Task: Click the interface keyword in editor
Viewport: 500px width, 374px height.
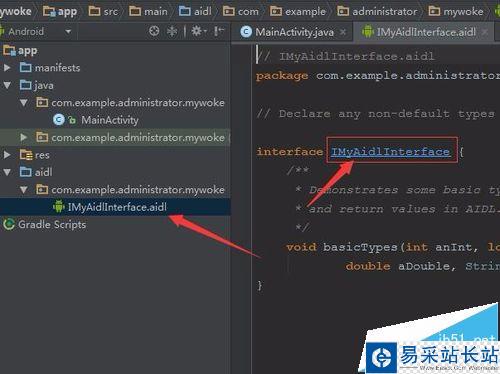Action: 290,152
